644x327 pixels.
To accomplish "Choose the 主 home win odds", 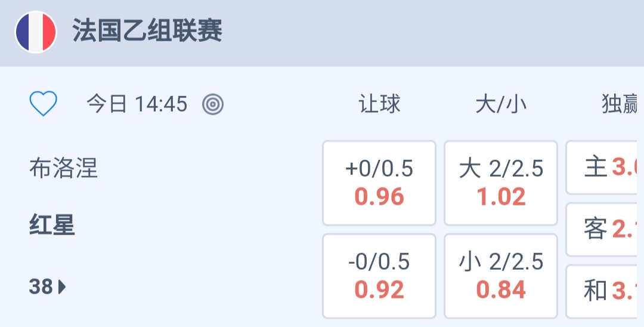I will [605, 168].
